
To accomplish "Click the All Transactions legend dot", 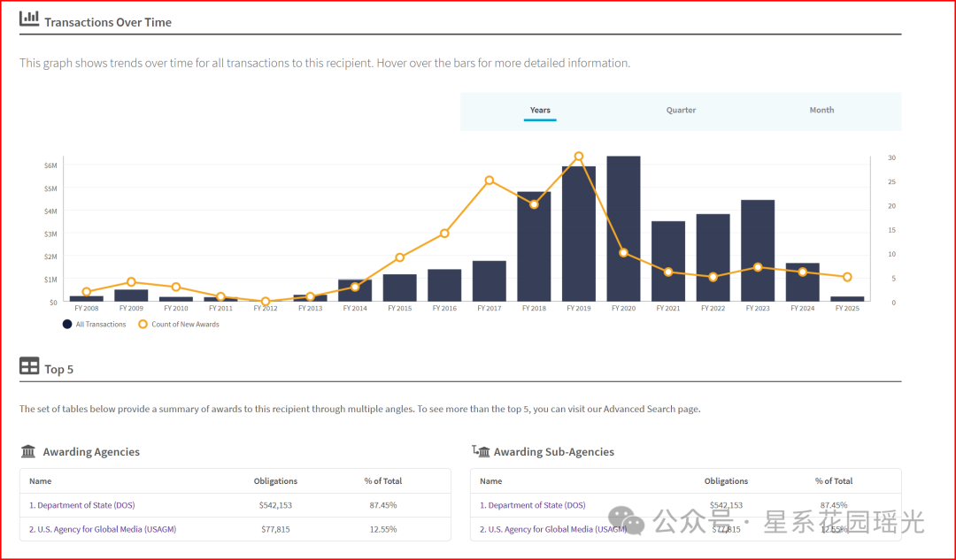I will coord(67,324).
